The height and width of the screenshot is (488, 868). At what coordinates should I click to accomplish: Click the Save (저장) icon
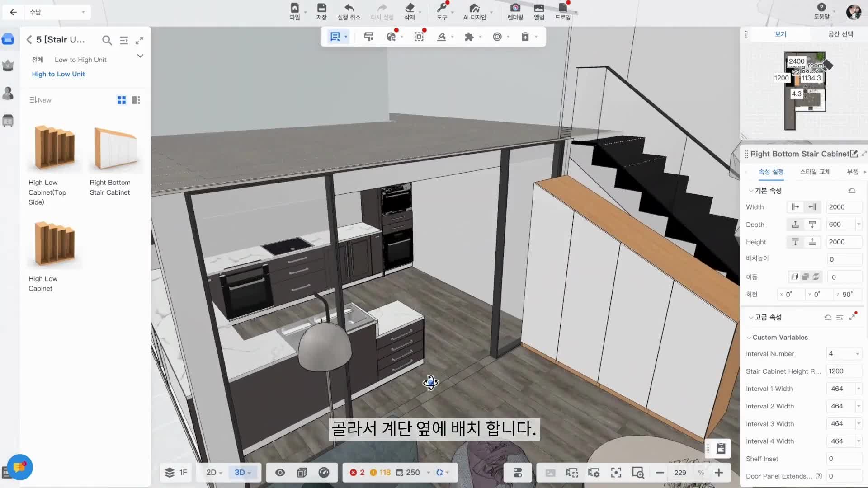click(321, 8)
